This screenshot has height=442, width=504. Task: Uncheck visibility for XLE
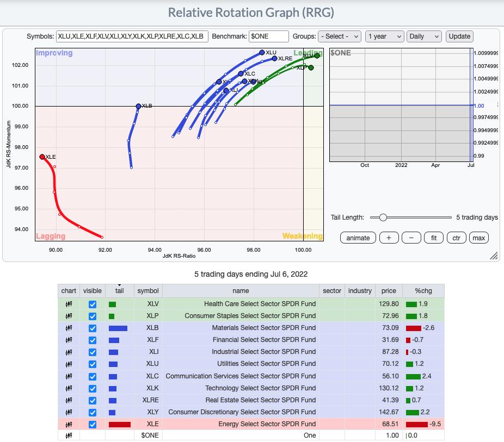[x=92, y=425]
